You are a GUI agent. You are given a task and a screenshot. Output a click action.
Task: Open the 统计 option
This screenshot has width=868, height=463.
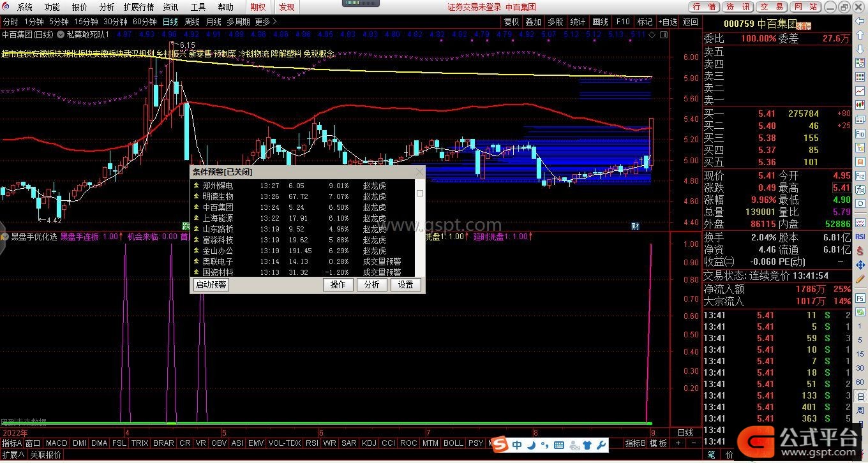click(x=578, y=22)
